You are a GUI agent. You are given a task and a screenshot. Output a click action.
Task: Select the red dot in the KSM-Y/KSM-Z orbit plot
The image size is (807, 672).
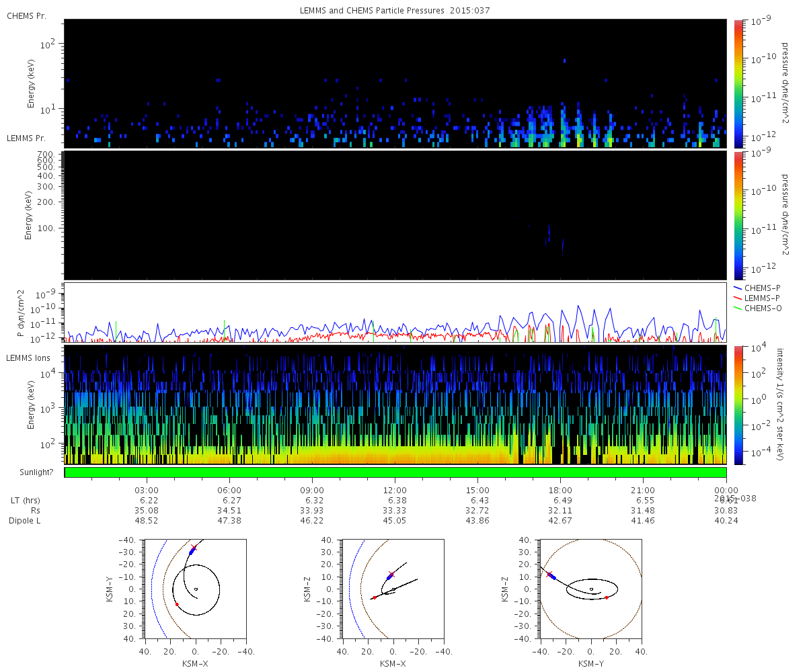(607, 597)
